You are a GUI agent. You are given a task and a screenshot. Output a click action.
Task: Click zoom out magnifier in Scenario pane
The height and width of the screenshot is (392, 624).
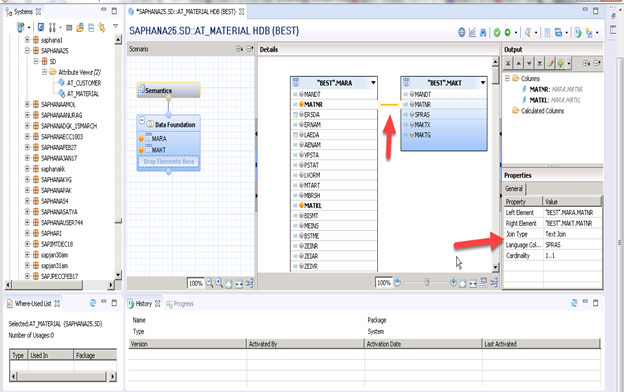(x=209, y=283)
